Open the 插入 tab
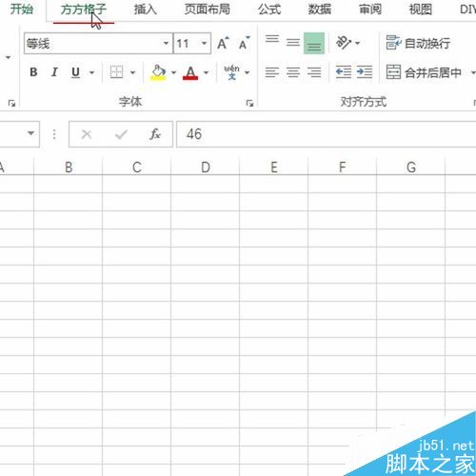 click(145, 10)
